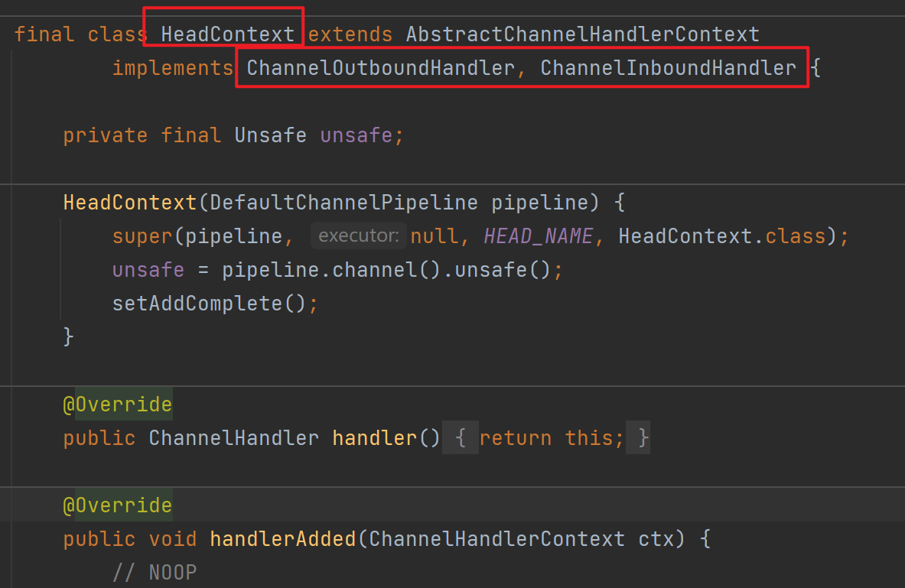The height and width of the screenshot is (588, 905).
Task: Click the Unsafe type in field declaration
Action: point(270,135)
